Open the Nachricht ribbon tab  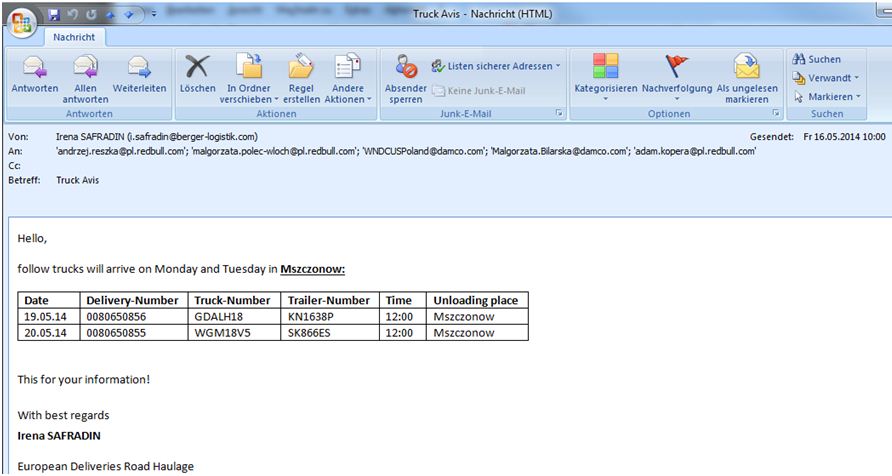(x=74, y=37)
